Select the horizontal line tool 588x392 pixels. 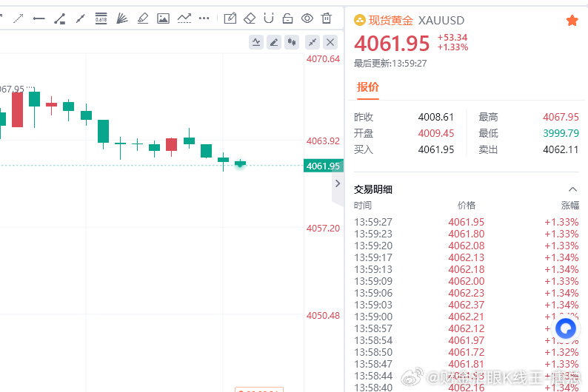pyautogui.click(x=39, y=18)
